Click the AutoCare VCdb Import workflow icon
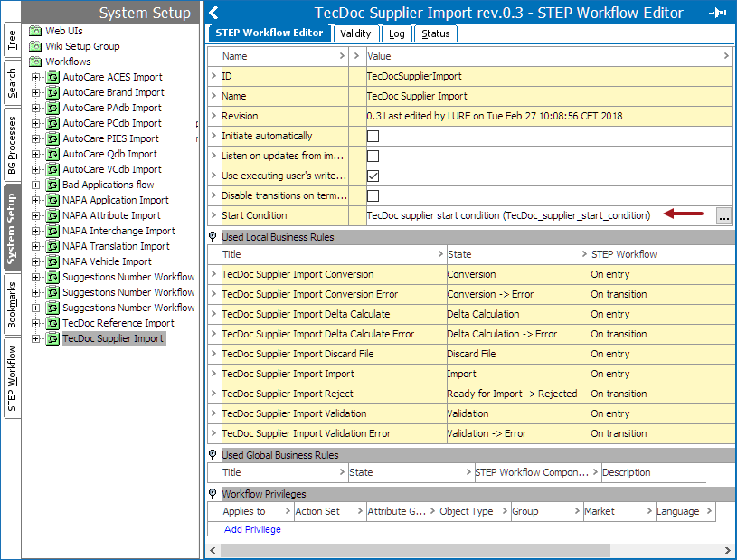The height and width of the screenshot is (560, 737). [52, 169]
